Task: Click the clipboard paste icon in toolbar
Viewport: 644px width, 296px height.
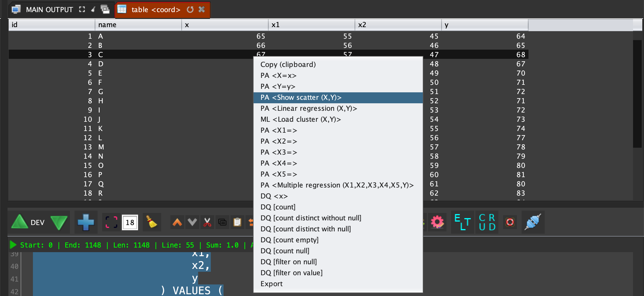Action: pyautogui.click(x=237, y=222)
